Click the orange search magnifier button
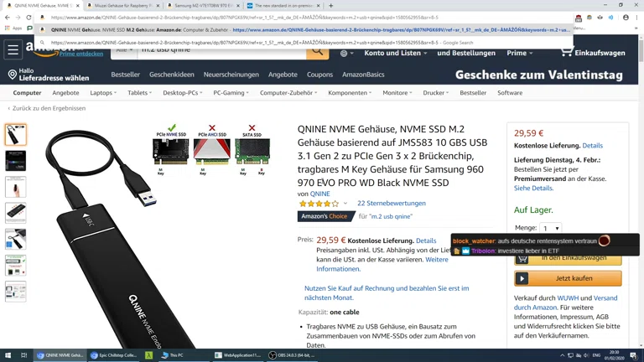644x362 pixels. click(317, 52)
